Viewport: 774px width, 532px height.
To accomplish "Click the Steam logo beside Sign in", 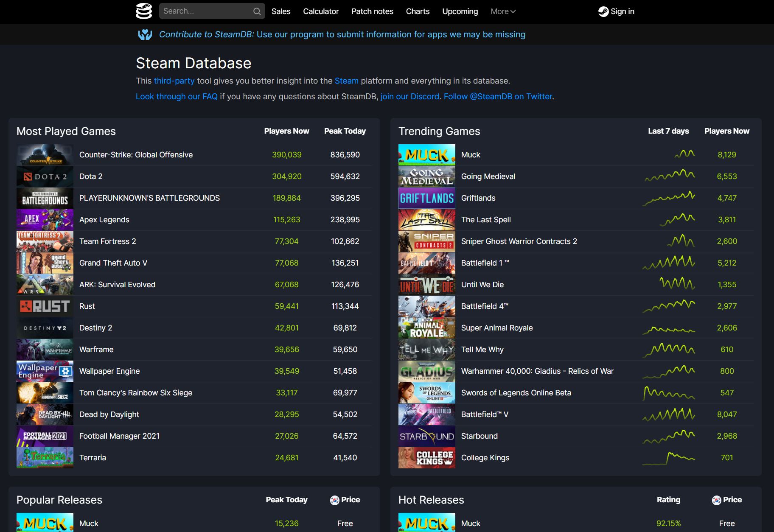I will click(603, 11).
